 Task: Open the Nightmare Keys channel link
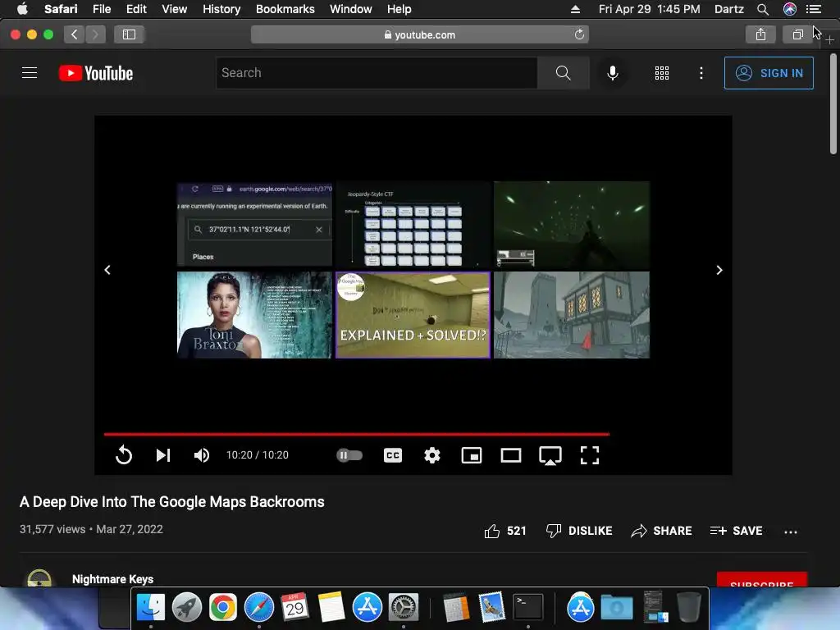click(112, 579)
